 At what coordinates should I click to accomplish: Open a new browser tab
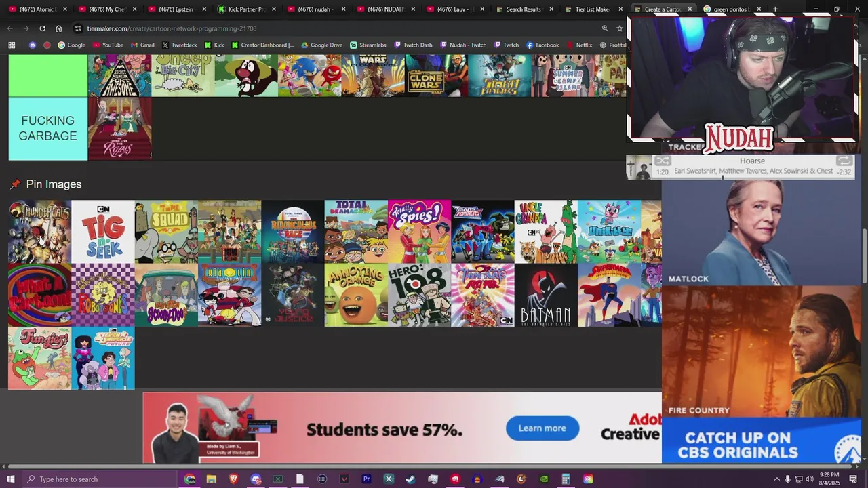(775, 9)
